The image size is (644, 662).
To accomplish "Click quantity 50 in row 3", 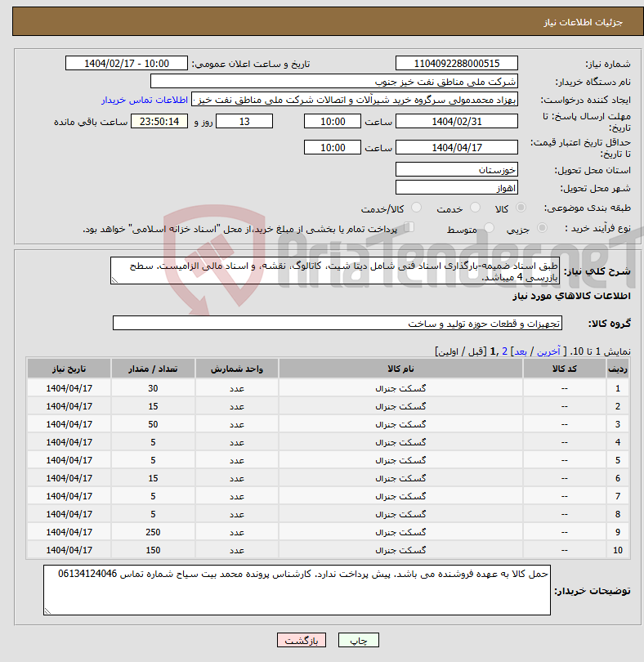I will 153,424.
